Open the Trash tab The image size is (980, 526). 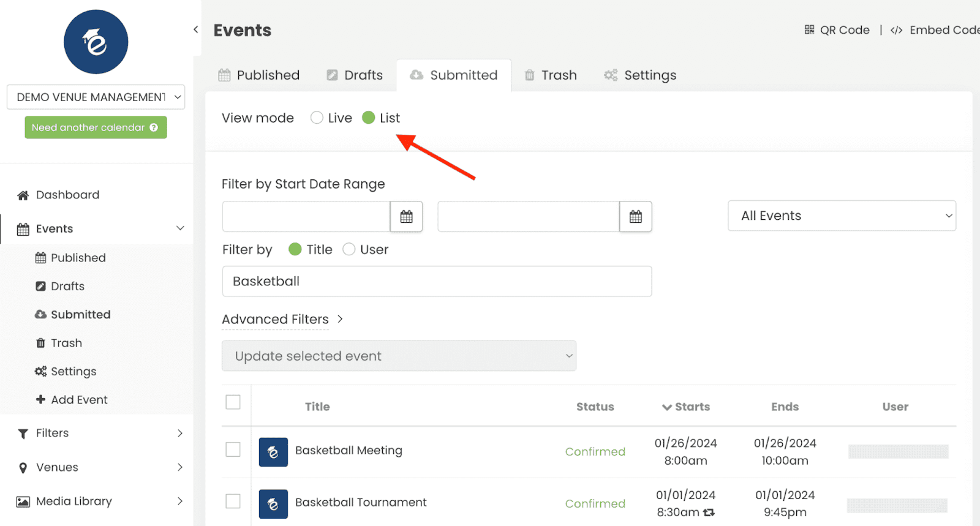(x=551, y=75)
